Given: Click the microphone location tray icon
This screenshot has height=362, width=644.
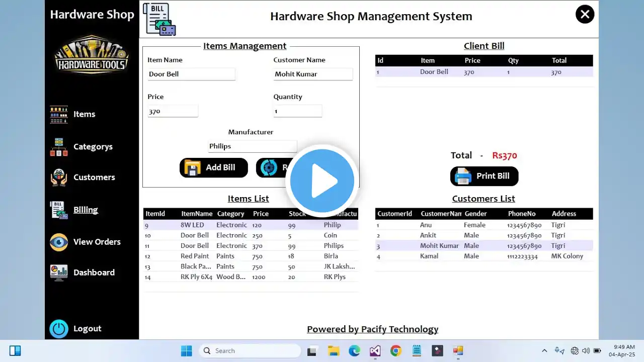Looking at the screenshot, I should [559, 350].
